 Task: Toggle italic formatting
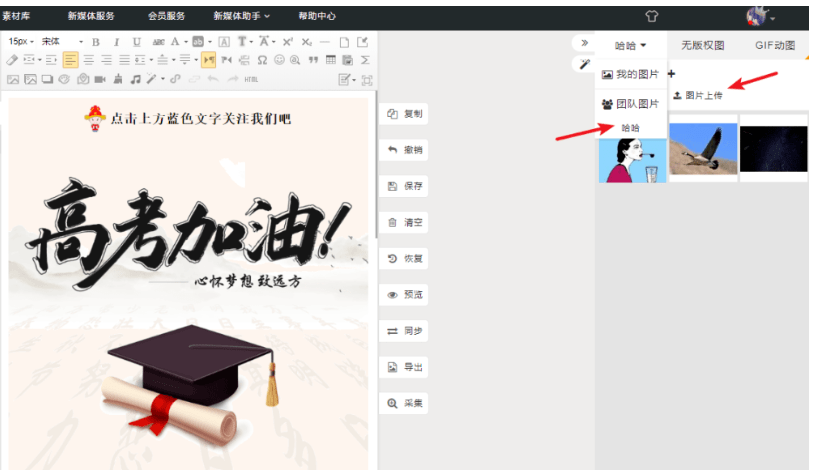(x=116, y=42)
